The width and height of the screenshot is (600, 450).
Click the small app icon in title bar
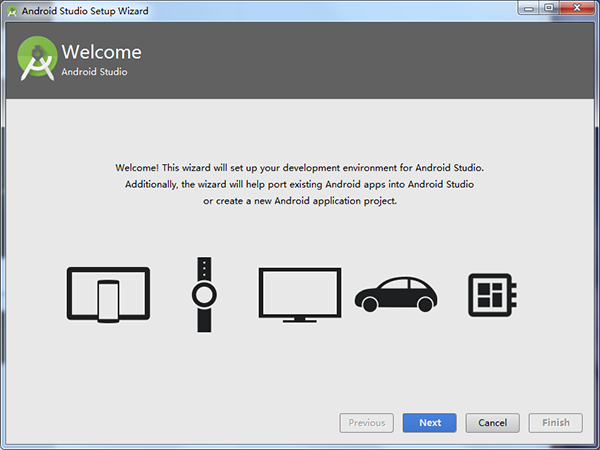tap(11, 8)
